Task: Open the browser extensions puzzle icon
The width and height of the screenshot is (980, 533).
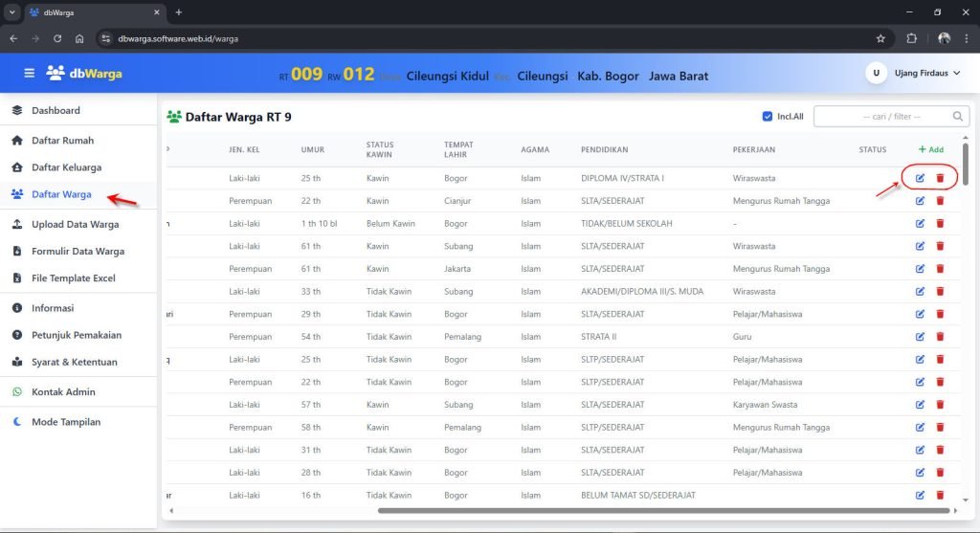Action: tap(911, 38)
